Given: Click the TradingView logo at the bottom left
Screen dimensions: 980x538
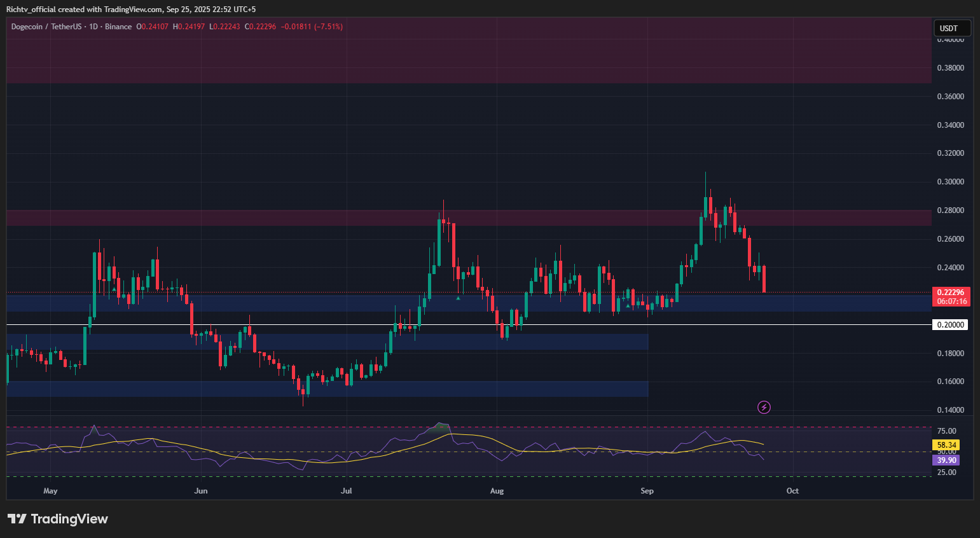Looking at the screenshot, I should point(58,519).
